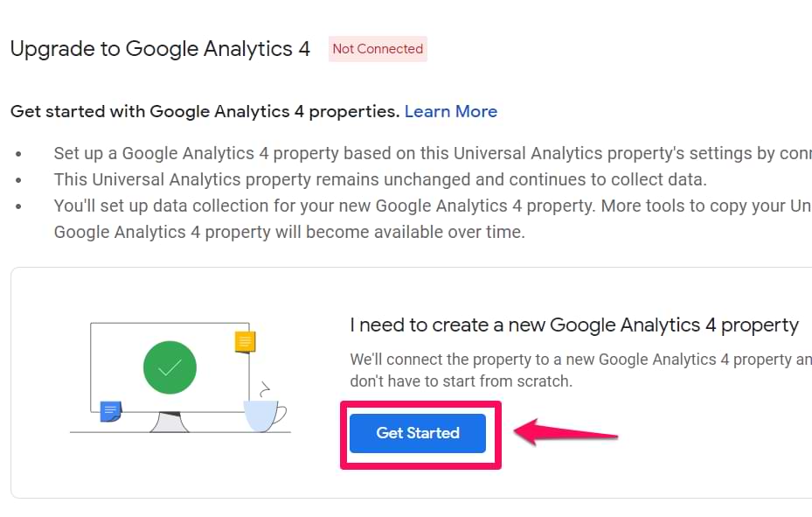Click the green checkmark circle illustration
The width and height of the screenshot is (812, 517).
pyautogui.click(x=170, y=367)
